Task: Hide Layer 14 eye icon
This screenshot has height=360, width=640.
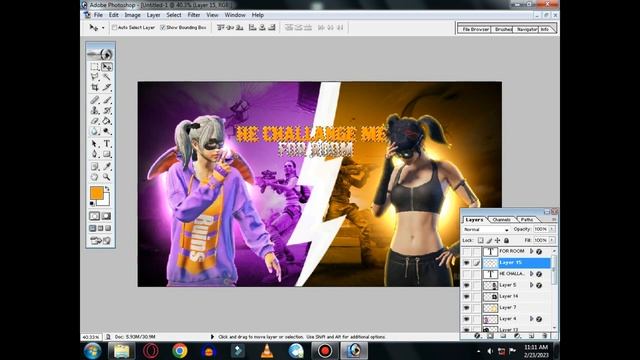Action: click(467, 296)
